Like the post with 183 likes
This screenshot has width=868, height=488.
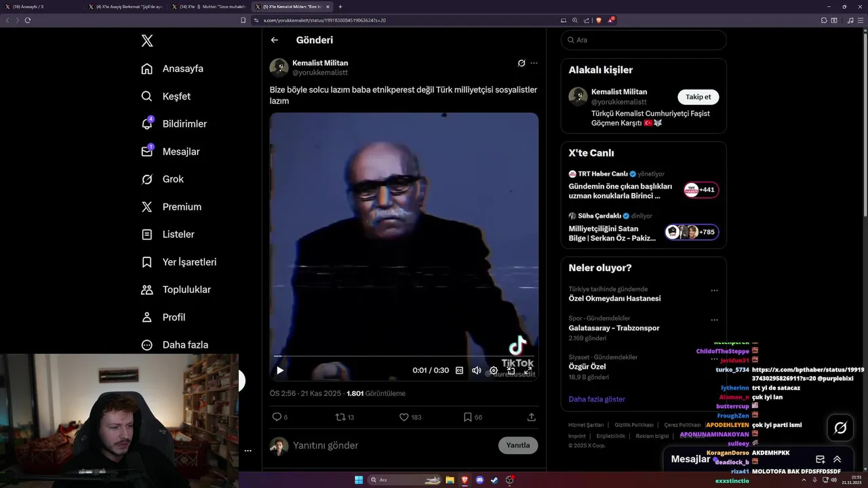[410, 417]
